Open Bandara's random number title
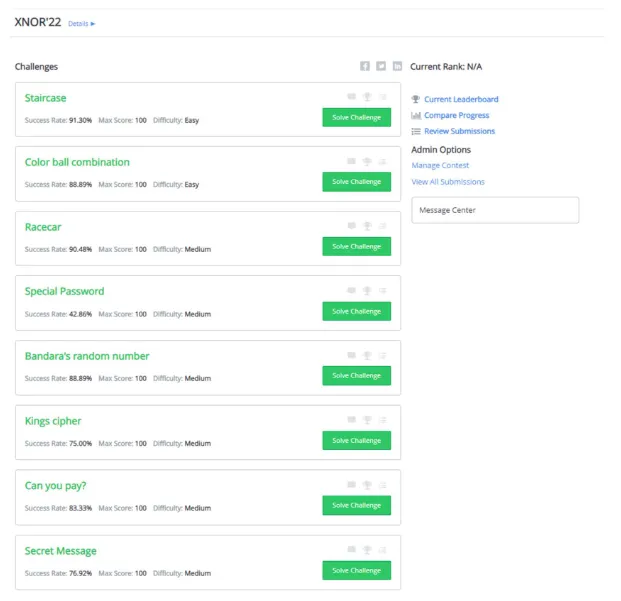Image resolution: width=621 pixels, height=601 pixels. coord(87,356)
